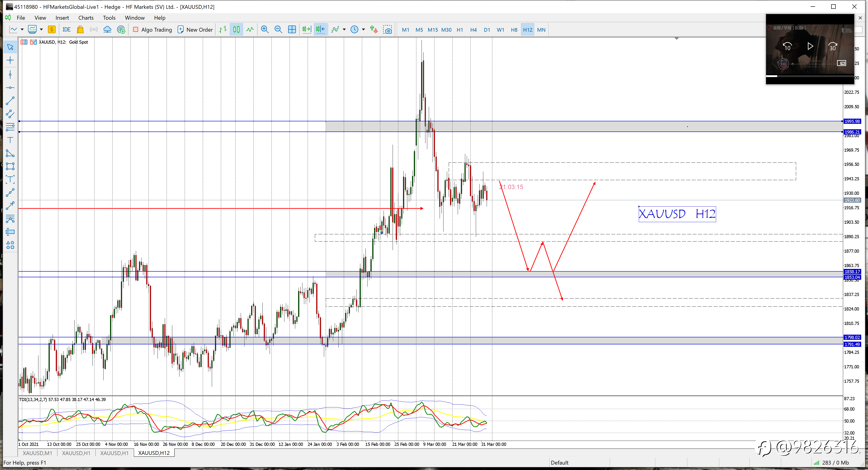Select the M1 timeframe
This screenshot has width=868, height=470.
point(405,30)
